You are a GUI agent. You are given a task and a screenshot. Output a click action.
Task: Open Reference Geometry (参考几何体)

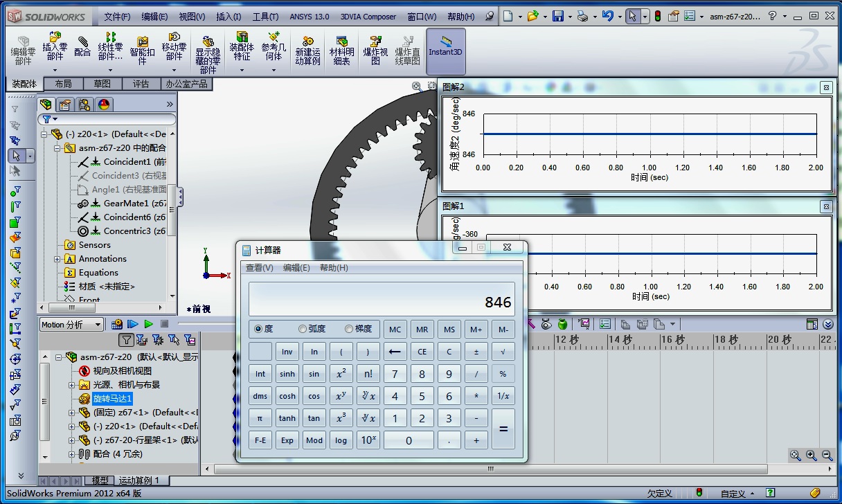[274, 47]
